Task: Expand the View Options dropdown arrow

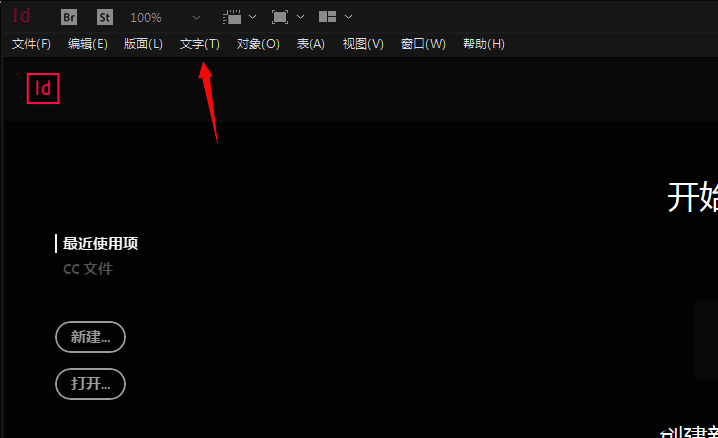Action: (252, 17)
